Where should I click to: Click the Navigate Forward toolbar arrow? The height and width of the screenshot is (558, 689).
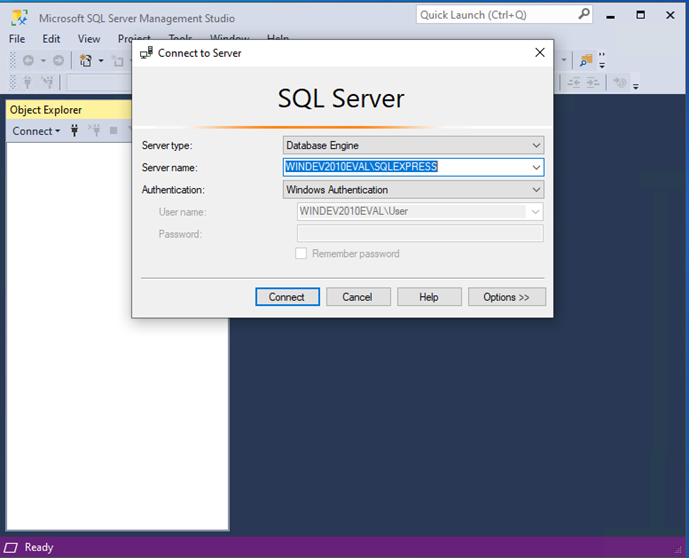coord(58,60)
